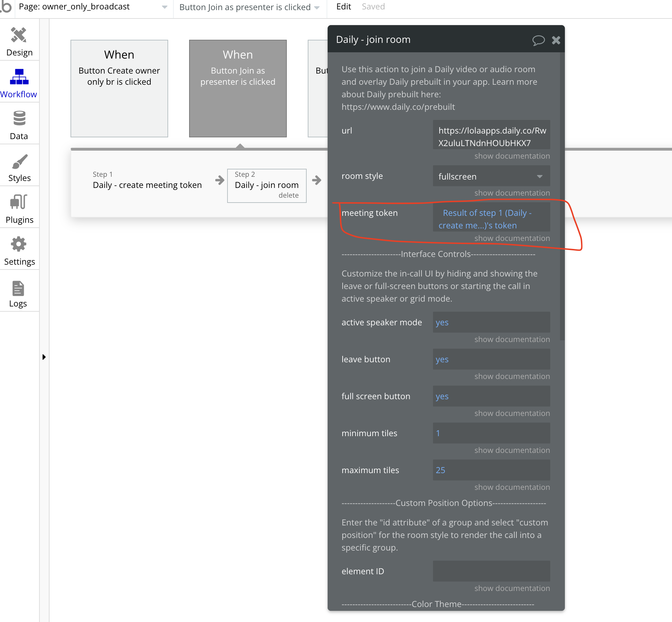The width and height of the screenshot is (672, 622).
Task: Show documentation for active speaker mode
Action: (512, 339)
